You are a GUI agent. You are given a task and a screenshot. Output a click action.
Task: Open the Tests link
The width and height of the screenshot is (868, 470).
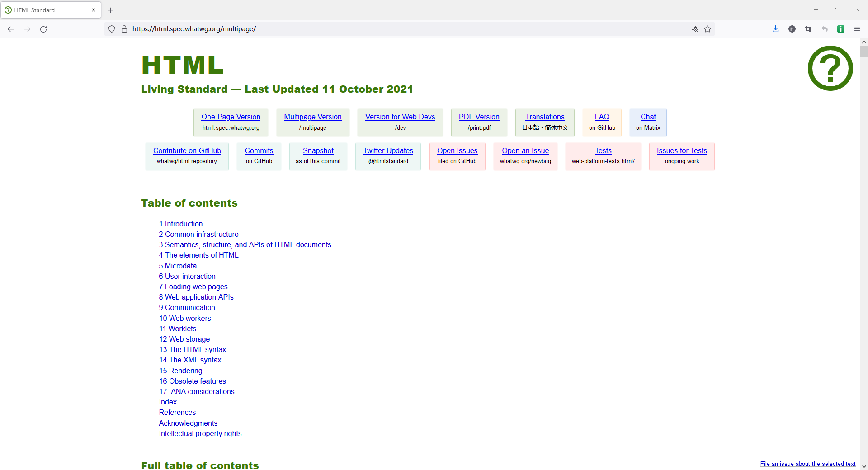point(603,150)
